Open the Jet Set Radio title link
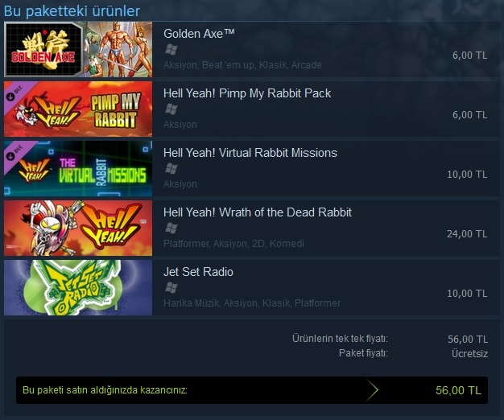Image resolution: width=504 pixels, height=420 pixels. pos(198,272)
